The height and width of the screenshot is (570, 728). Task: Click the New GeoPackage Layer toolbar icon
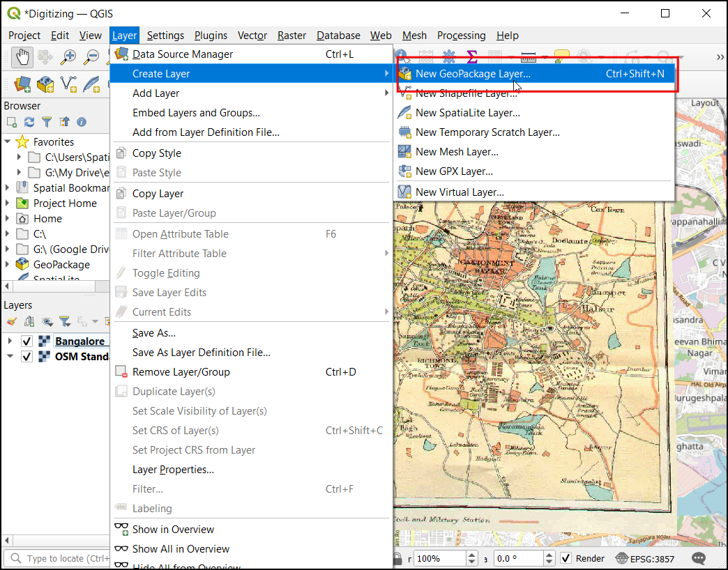pos(45,84)
